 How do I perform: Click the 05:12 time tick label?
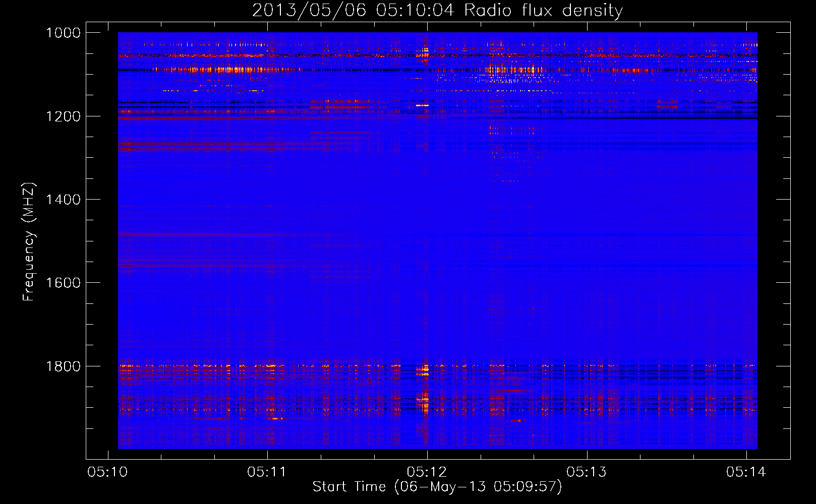427,472
